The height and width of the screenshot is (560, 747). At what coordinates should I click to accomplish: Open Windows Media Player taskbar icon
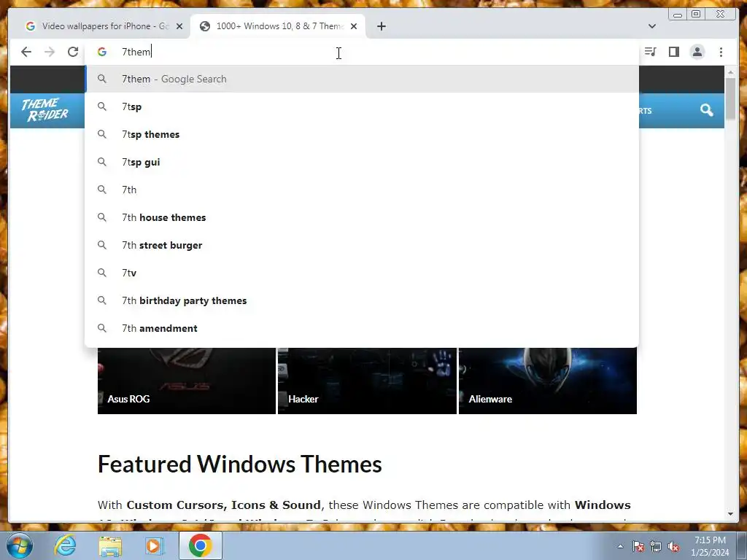(x=155, y=545)
